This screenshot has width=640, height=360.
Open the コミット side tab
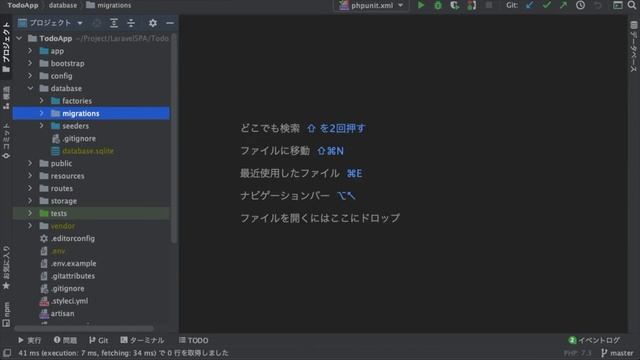pyautogui.click(x=6, y=140)
